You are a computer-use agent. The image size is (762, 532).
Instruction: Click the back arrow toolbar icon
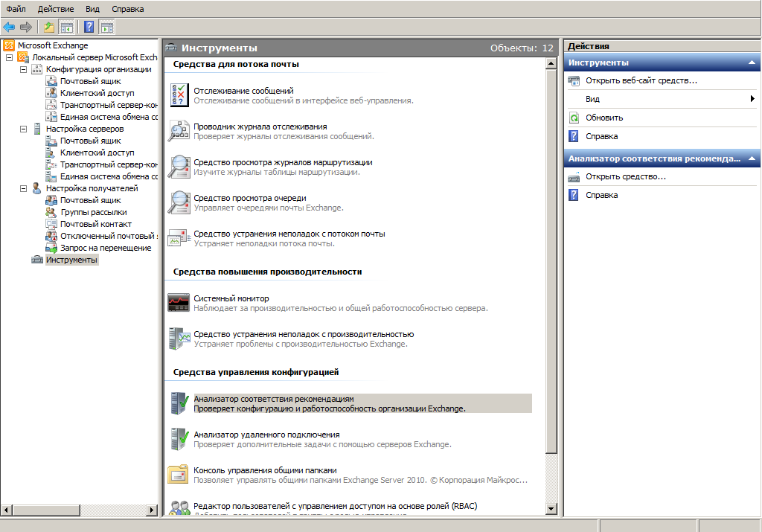click(x=9, y=28)
